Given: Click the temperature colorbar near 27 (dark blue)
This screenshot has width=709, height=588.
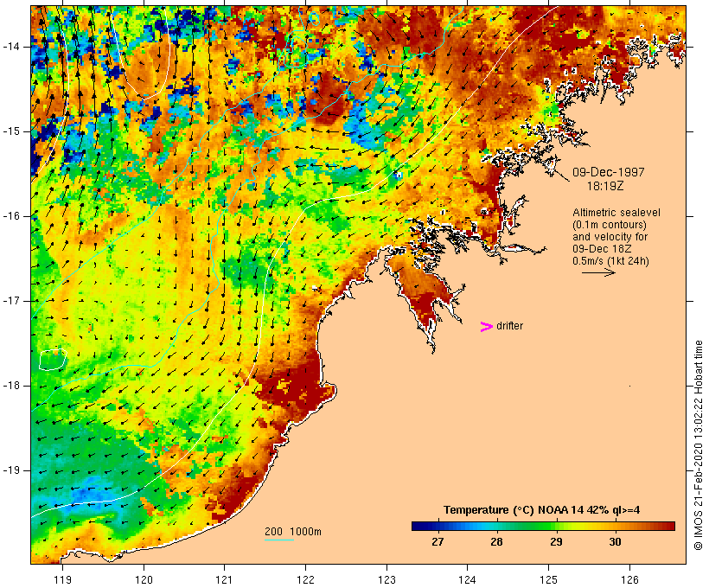Looking at the screenshot, I should pos(438,526).
